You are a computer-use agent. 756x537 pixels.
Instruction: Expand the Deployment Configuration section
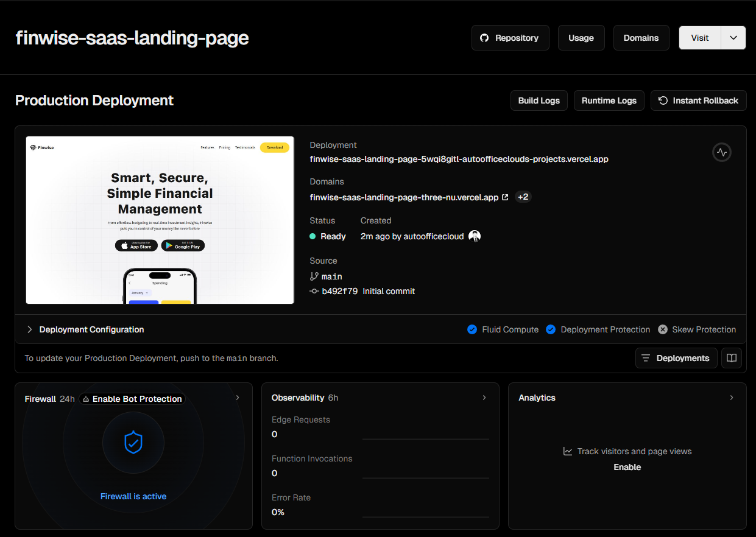click(85, 329)
